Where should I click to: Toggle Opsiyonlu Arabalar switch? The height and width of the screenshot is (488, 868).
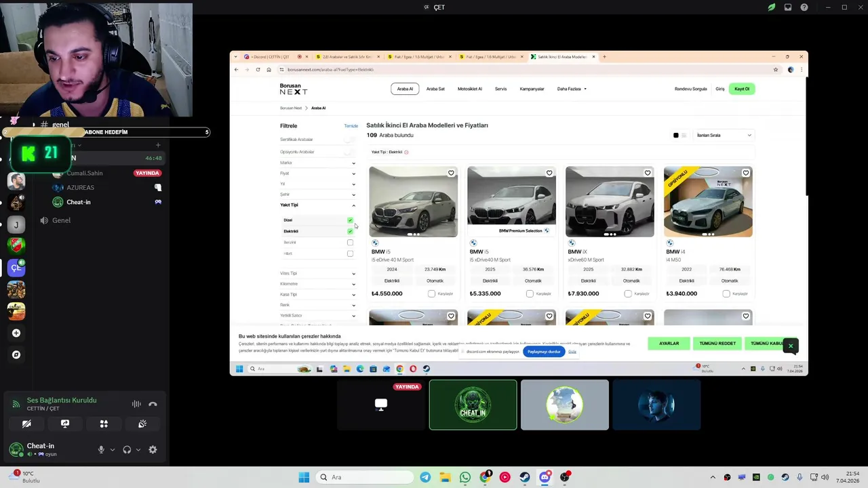click(x=349, y=152)
